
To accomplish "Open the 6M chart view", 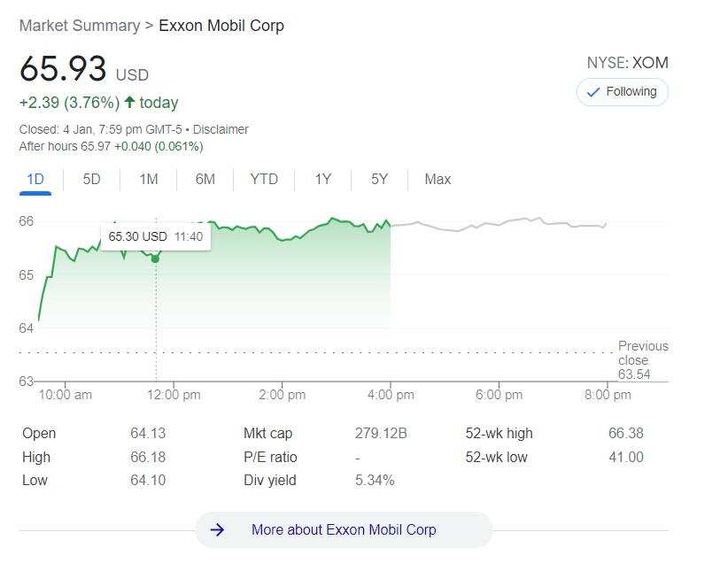I will [x=205, y=179].
